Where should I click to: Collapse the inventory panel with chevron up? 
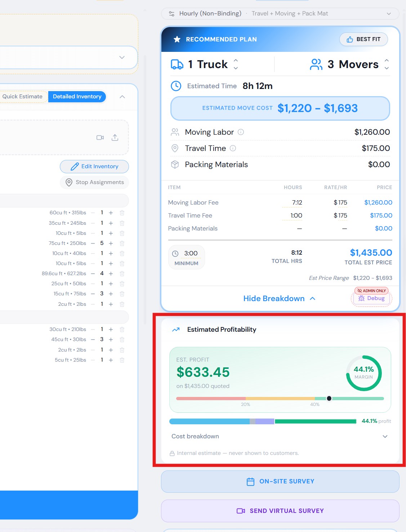[x=122, y=97]
